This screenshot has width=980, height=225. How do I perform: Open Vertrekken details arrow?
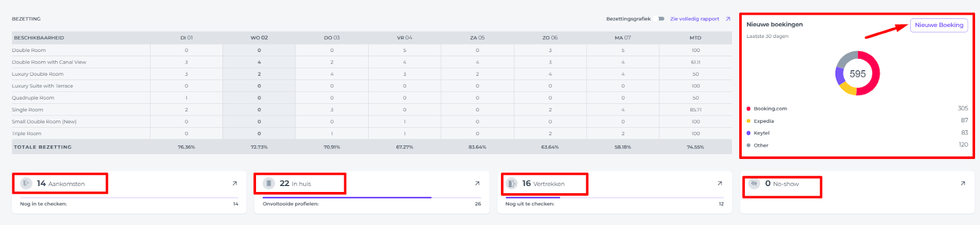coord(720,183)
